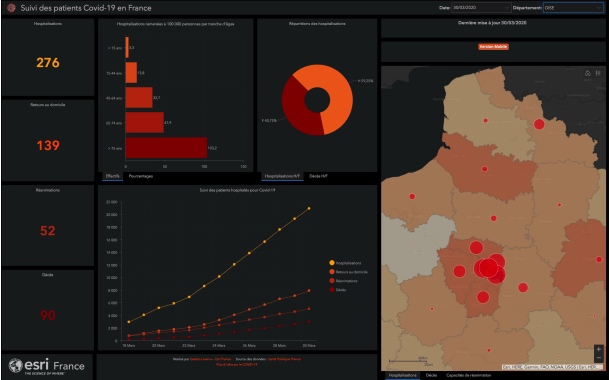Click the Esri France globe logo
The image size is (610, 380).
click(16, 366)
